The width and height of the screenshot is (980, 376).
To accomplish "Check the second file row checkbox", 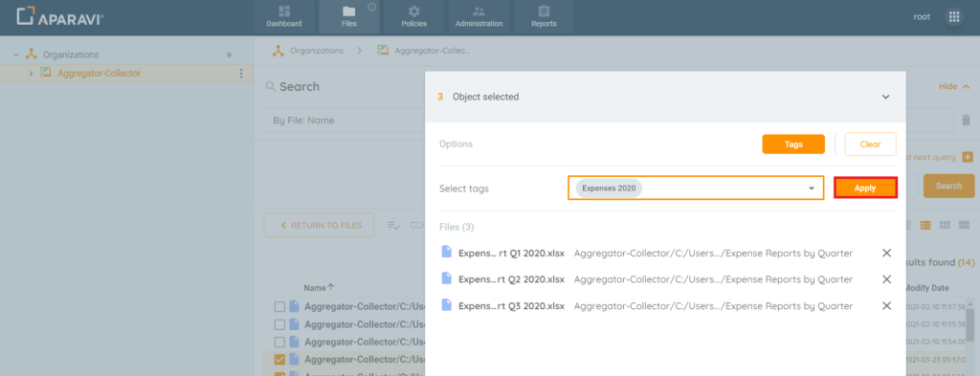I will pyautogui.click(x=279, y=324).
